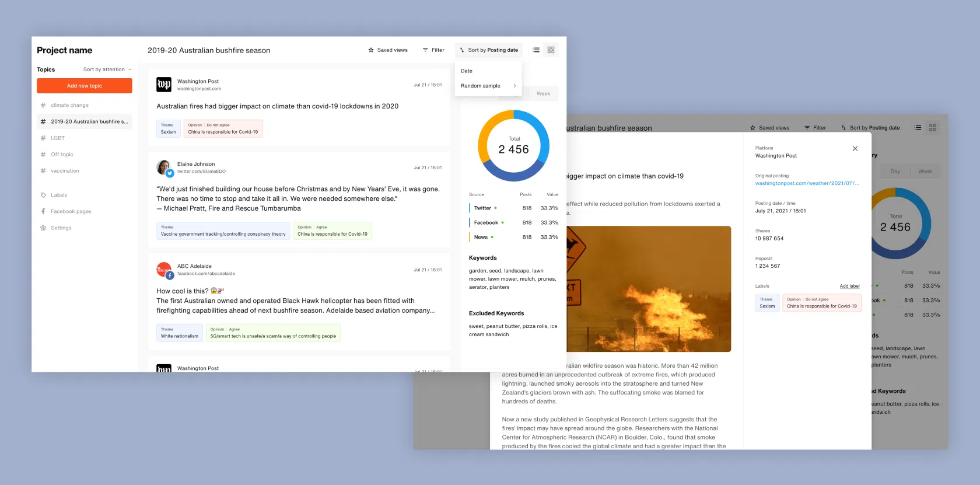Click the Facebook icon in sidebar
980x485 pixels.
[43, 212]
